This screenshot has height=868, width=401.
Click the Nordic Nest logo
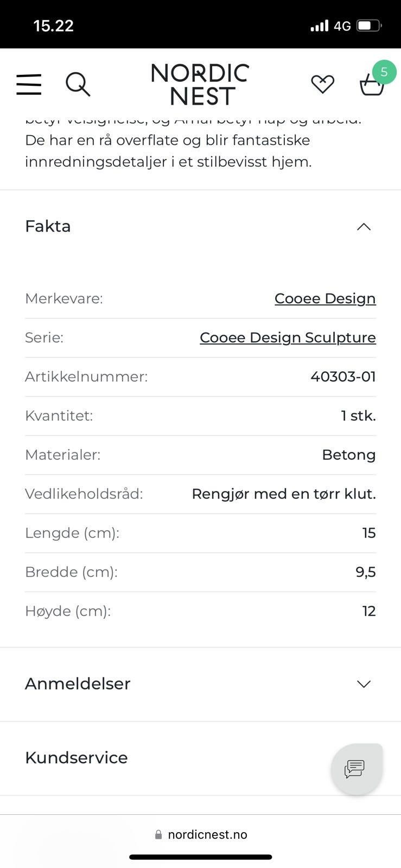[x=200, y=84]
